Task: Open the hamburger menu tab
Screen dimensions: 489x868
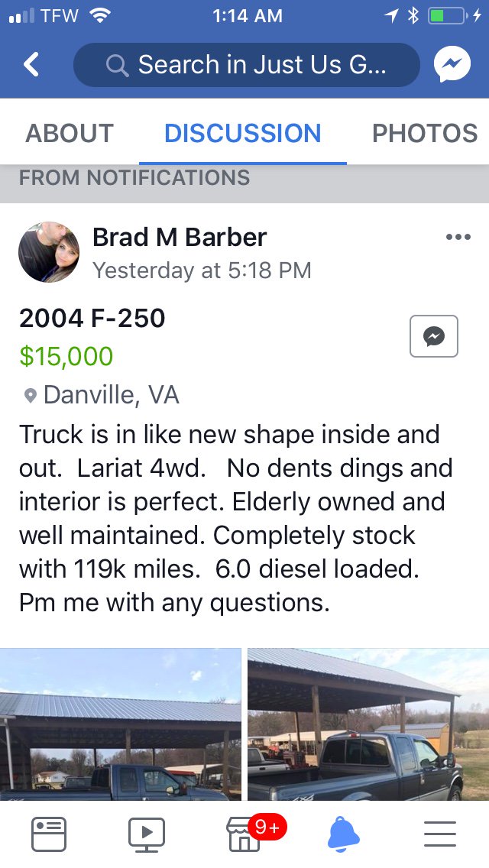Action: pyautogui.click(x=439, y=834)
